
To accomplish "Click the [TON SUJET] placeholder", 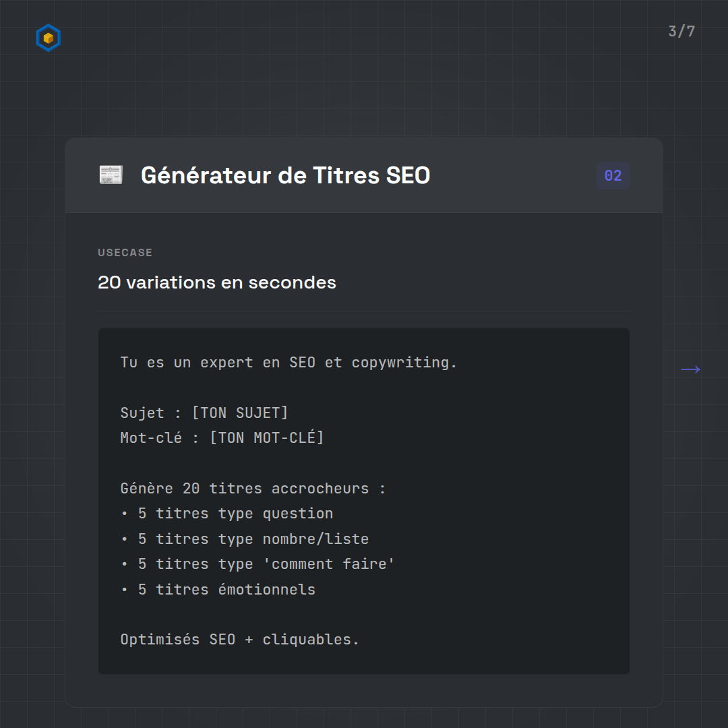I will click(x=240, y=413).
